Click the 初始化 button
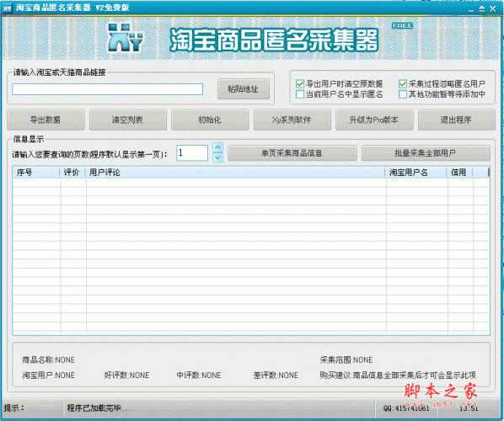Viewport: 504px width, 421px height. tap(210, 120)
